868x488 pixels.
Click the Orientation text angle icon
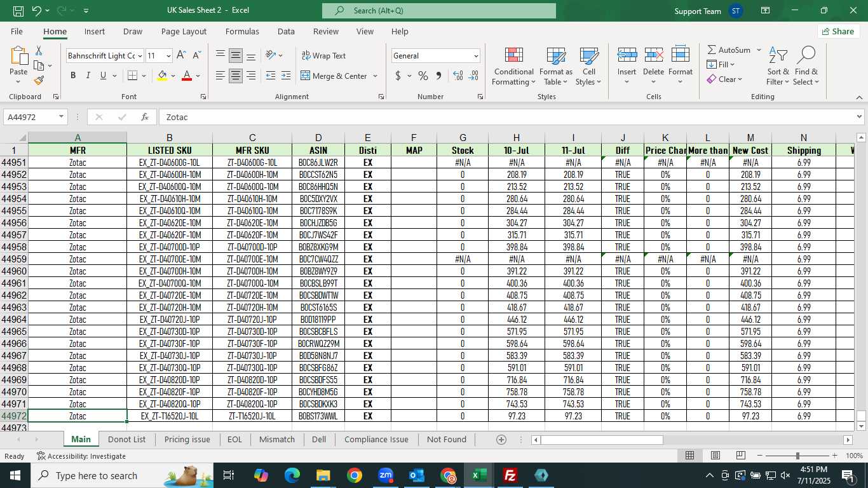(271, 55)
